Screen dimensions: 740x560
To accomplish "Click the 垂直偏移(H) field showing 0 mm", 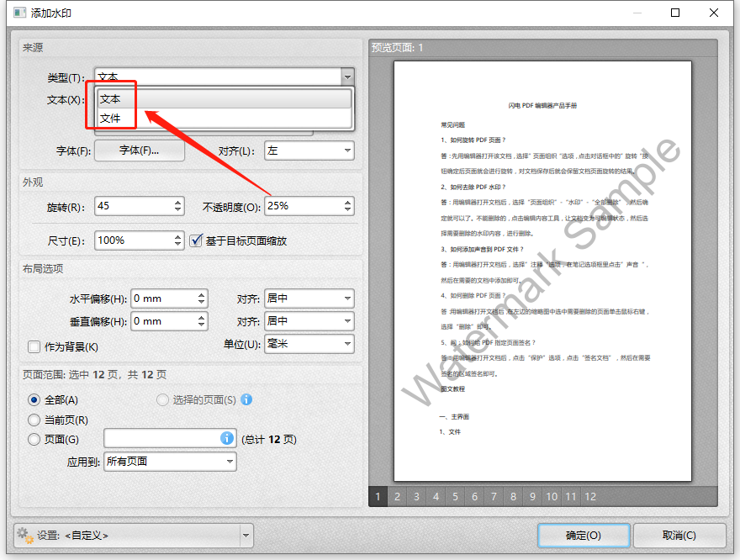I will [x=164, y=321].
